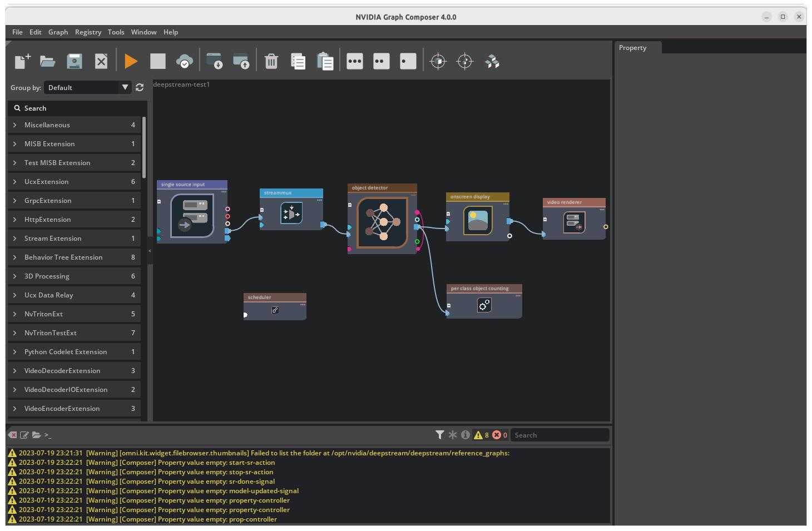This screenshot has height=531, width=812.
Task: Open the Edit menu
Action: pyautogui.click(x=36, y=32)
